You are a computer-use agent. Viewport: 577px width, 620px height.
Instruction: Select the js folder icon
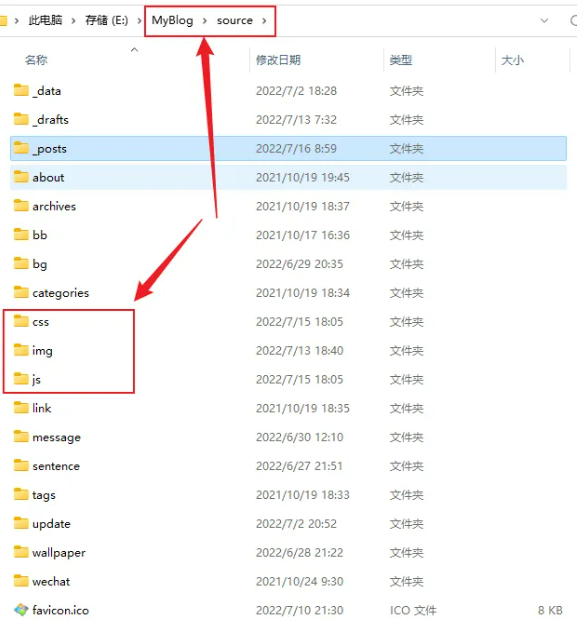pyautogui.click(x=21, y=379)
